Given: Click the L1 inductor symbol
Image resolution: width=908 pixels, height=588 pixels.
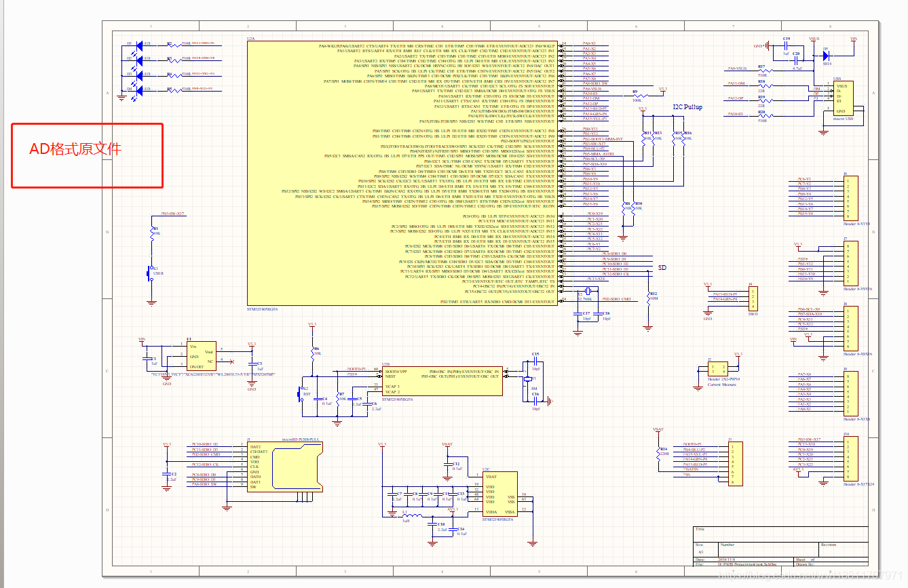Looking at the screenshot, I should [x=406, y=515].
